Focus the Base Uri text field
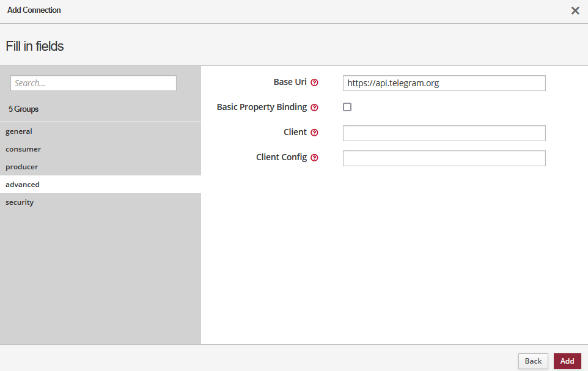This screenshot has width=588, height=371. [x=444, y=83]
